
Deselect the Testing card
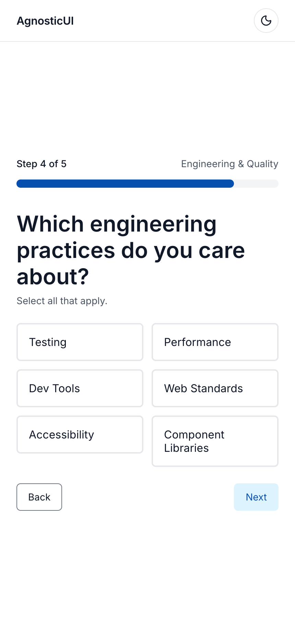tap(80, 342)
